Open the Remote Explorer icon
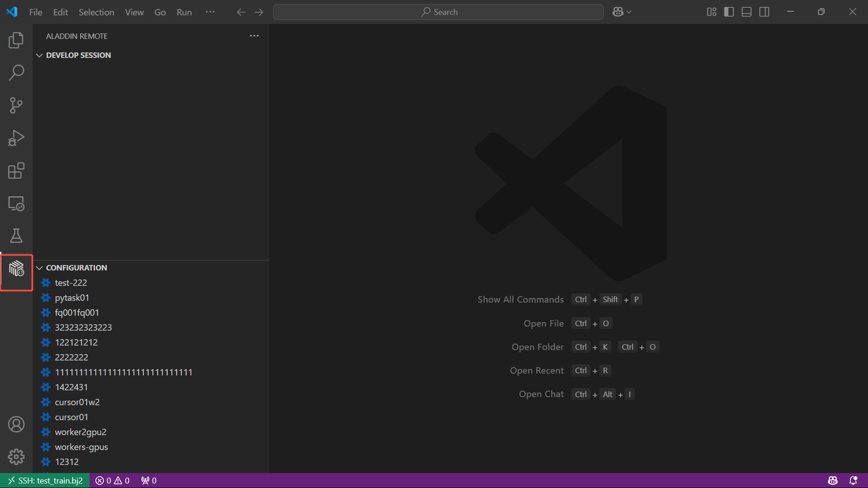 pos(16,204)
